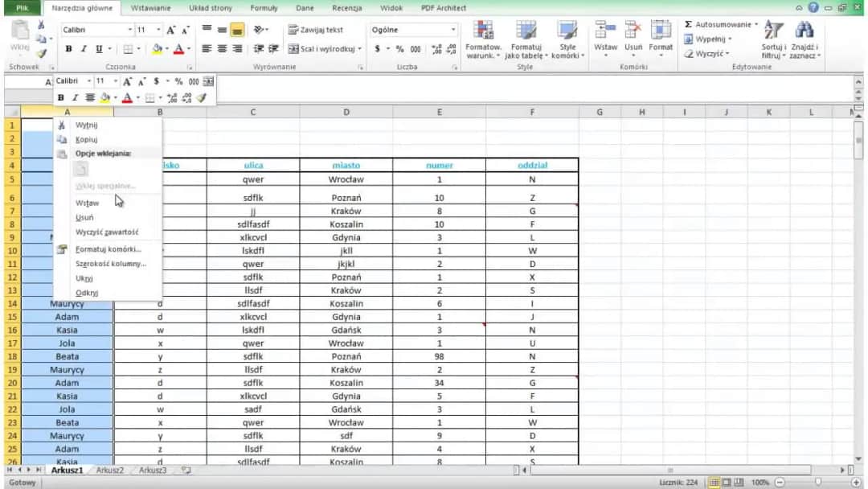This screenshot has height=489, width=868.
Task: Toggle bold in the ribbon Czcionka group
Action: coord(68,48)
